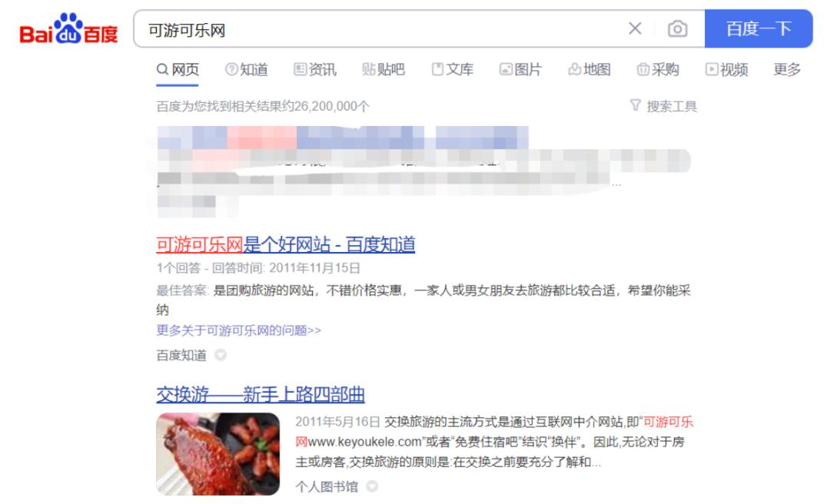The image size is (830, 504).
Task: Open 交换游——新手上路四部曲 result
Action: click(261, 394)
